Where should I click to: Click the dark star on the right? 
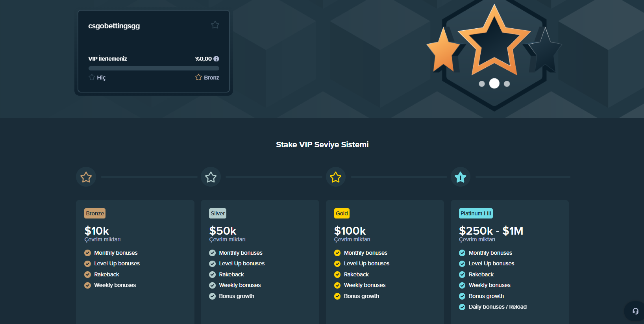tap(545, 51)
